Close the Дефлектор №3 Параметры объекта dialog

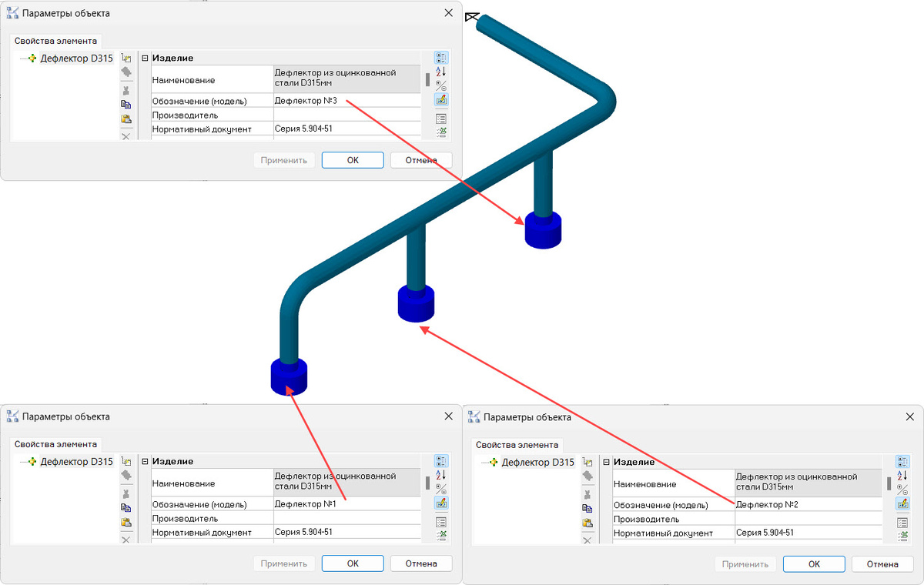click(449, 13)
